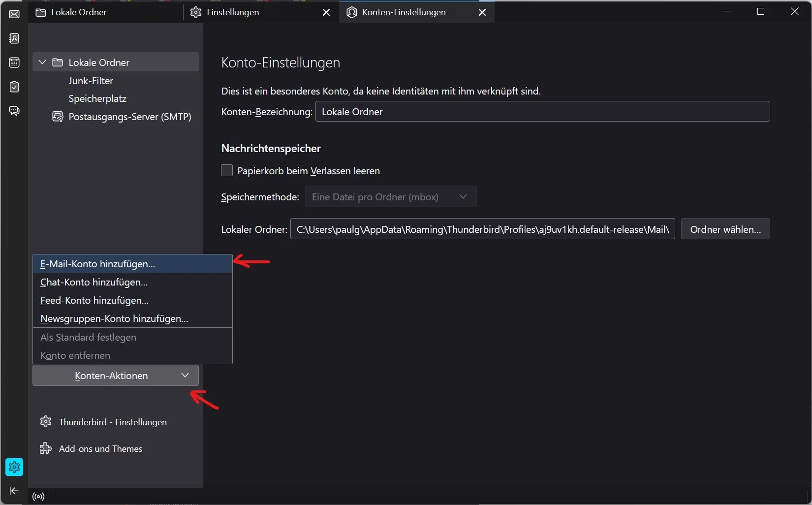Close the Thunderbird window
This screenshot has height=505, width=812.
pos(795,11)
